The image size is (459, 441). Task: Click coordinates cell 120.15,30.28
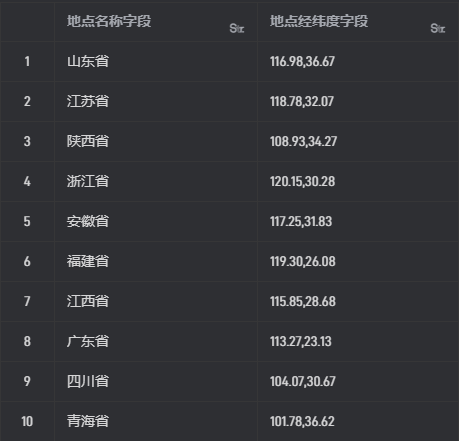click(358, 181)
